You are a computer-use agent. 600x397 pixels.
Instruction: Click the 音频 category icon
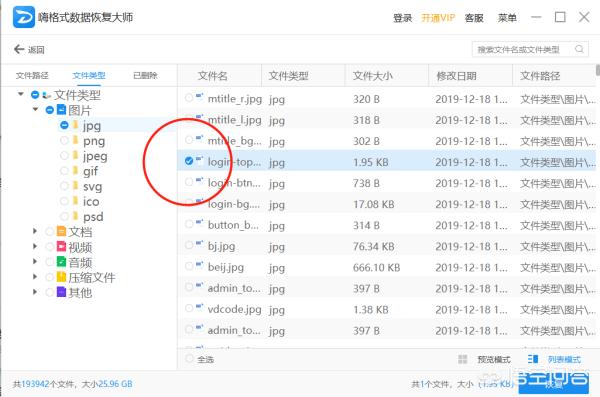(x=61, y=261)
